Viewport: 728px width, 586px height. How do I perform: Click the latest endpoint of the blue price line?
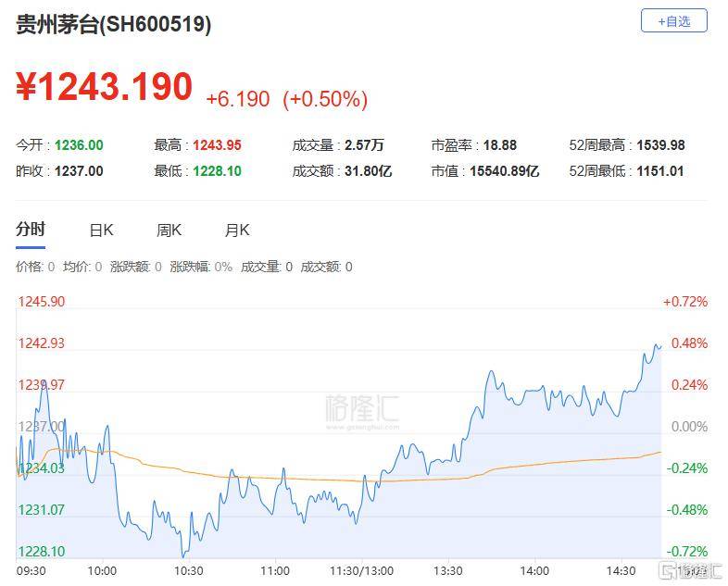tap(660, 346)
